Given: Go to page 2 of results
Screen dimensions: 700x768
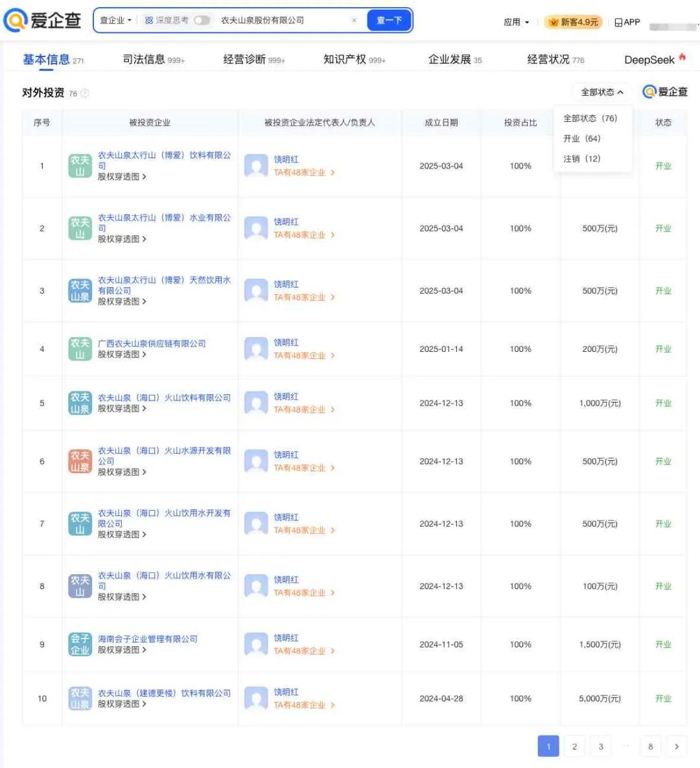Looking at the screenshot, I should point(575,747).
